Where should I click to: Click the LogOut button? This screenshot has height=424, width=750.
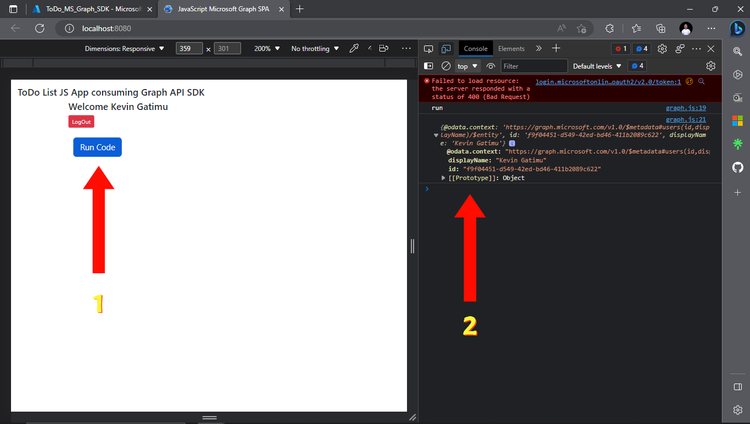pos(81,122)
